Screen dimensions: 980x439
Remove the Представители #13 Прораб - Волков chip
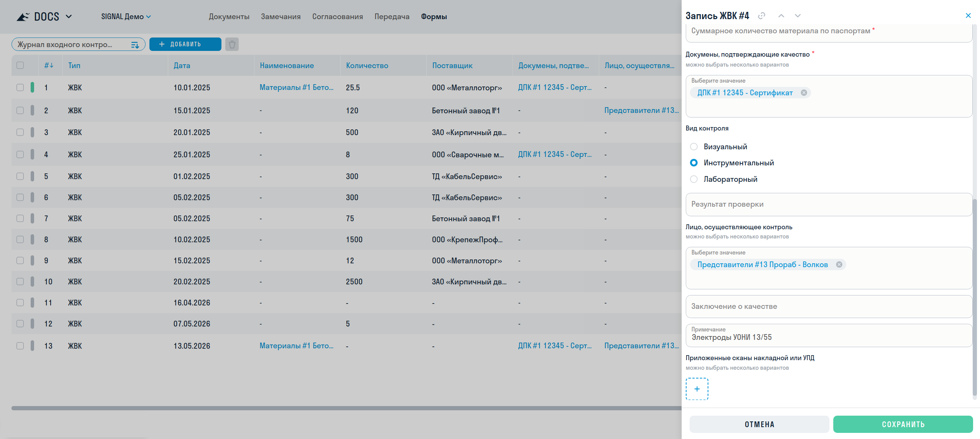[839, 264]
